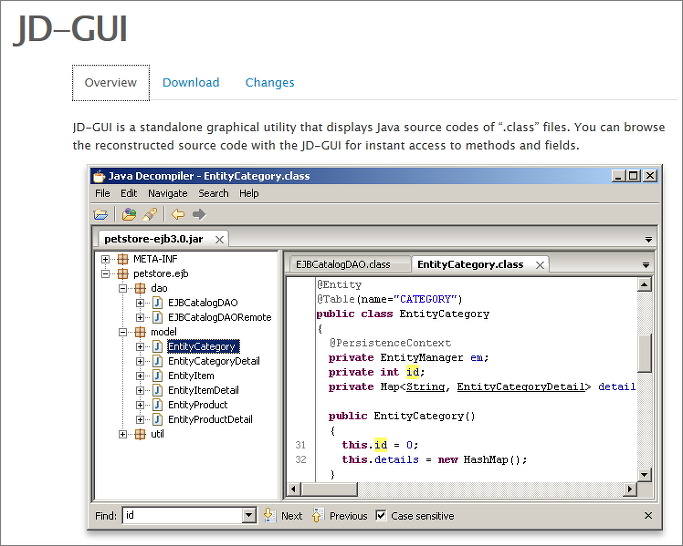Open the Download page tab
This screenshot has height=546, width=683.
191,82
